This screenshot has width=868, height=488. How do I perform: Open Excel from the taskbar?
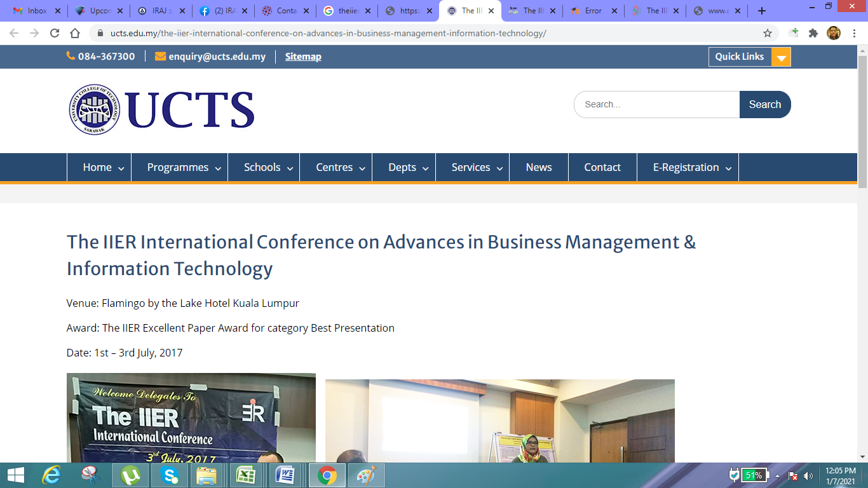point(246,475)
